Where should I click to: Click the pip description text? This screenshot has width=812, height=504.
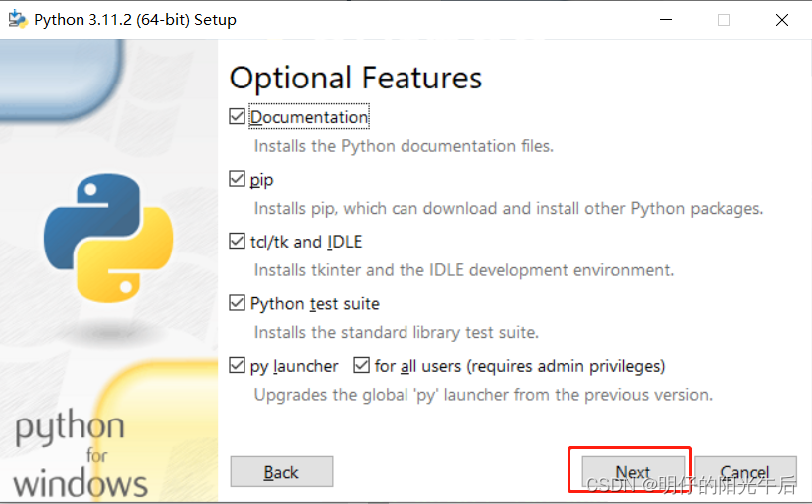pos(508,209)
